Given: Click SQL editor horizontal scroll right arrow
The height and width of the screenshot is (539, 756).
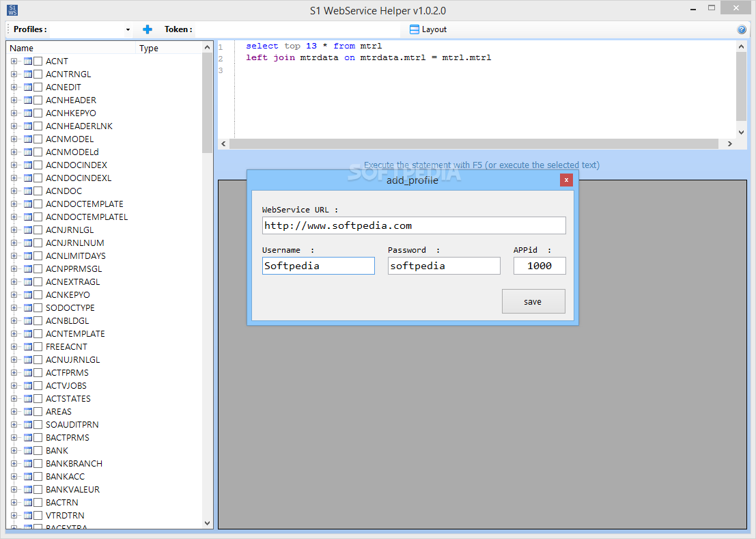Looking at the screenshot, I should [x=729, y=143].
